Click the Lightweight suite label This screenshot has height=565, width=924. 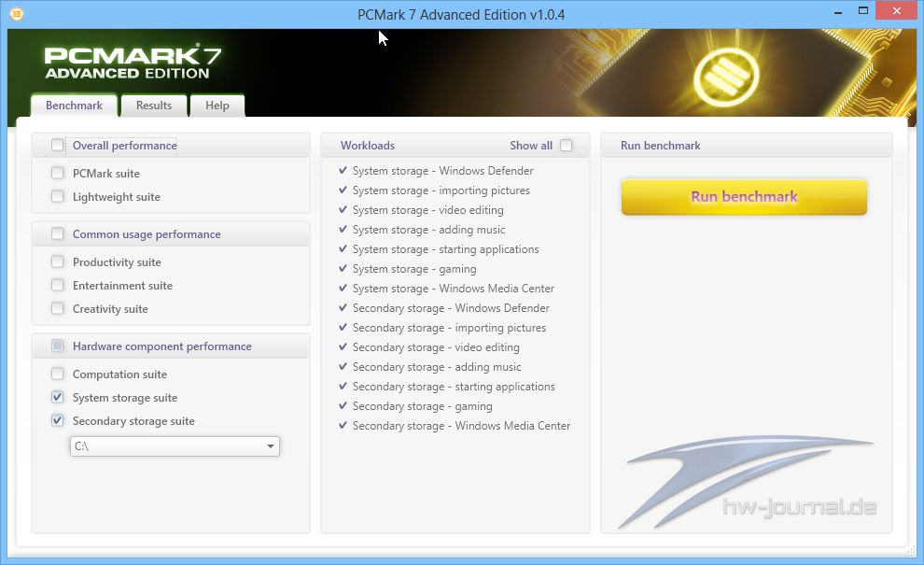[x=116, y=197]
